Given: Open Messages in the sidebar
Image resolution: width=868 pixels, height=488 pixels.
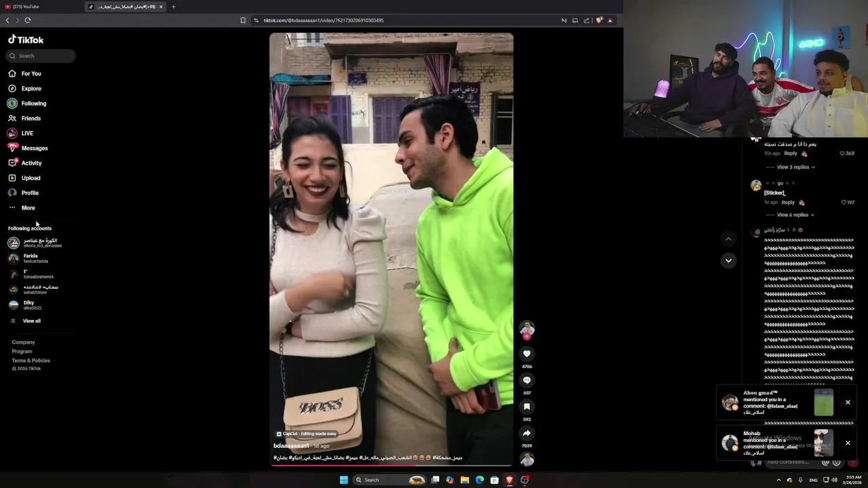Looking at the screenshot, I should tap(28, 148).
